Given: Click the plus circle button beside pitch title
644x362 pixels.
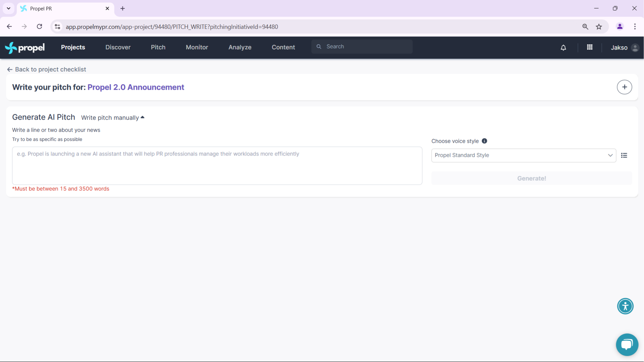Looking at the screenshot, I should [x=625, y=87].
